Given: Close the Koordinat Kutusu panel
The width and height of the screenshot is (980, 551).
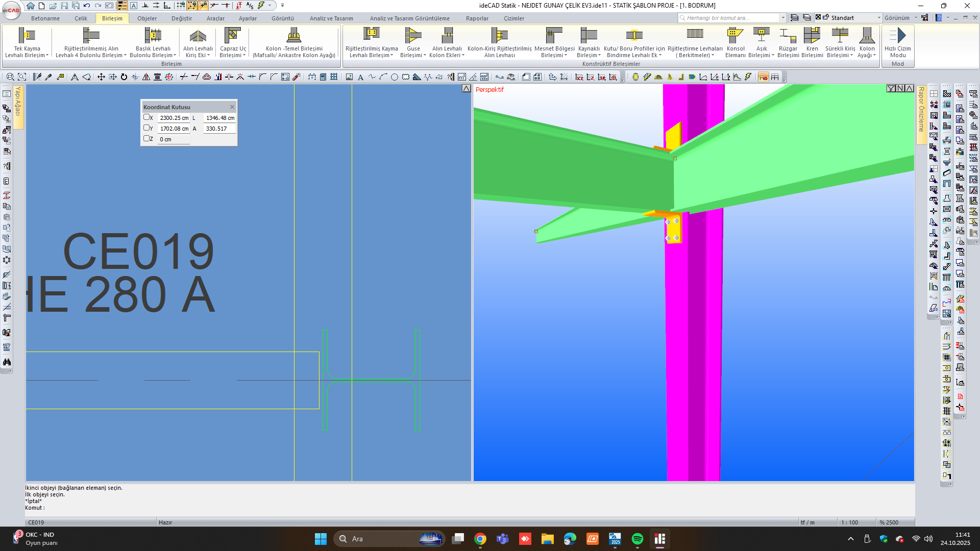Looking at the screenshot, I should point(232,107).
